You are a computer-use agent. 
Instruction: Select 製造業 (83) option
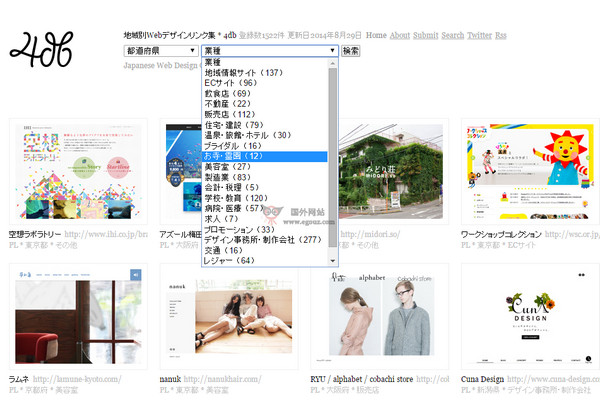click(x=264, y=177)
